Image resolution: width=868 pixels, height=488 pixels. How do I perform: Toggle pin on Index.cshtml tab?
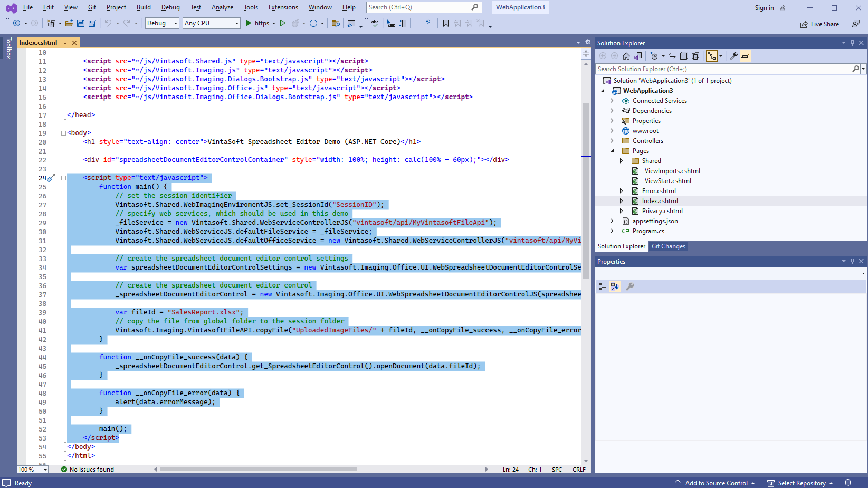[x=65, y=43]
